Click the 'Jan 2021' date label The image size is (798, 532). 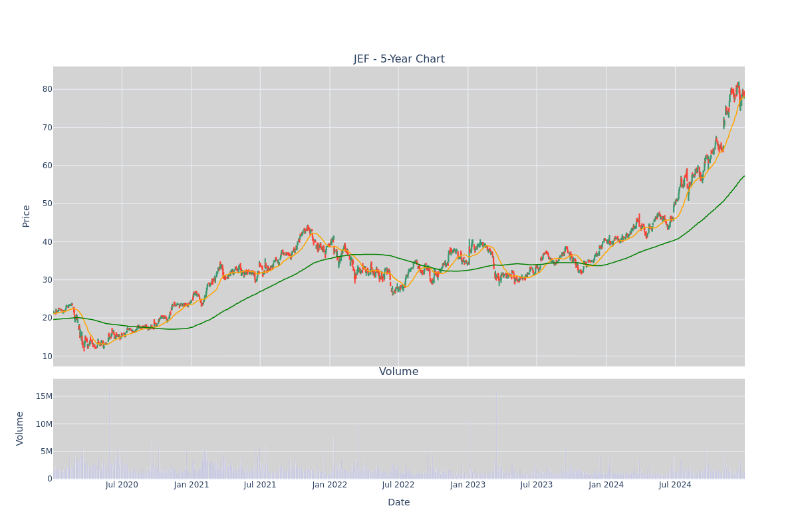pos(192,485)
